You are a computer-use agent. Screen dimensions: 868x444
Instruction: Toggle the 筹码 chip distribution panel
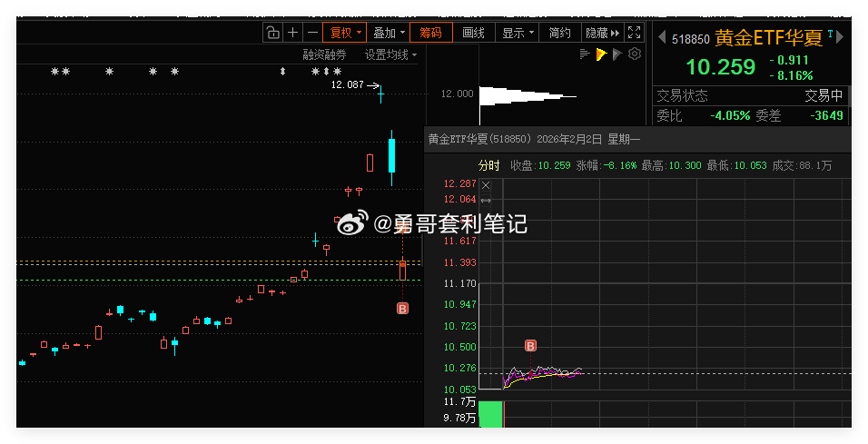430,33
